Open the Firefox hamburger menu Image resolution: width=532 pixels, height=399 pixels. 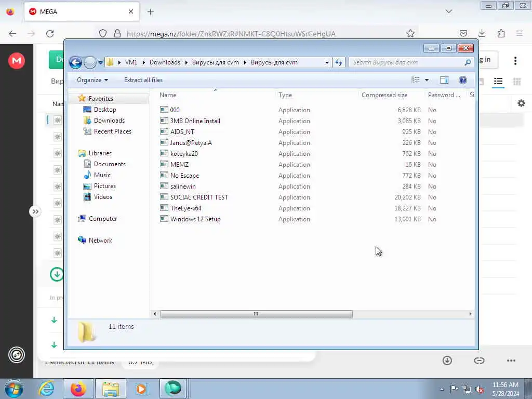[x=520, y=33]
